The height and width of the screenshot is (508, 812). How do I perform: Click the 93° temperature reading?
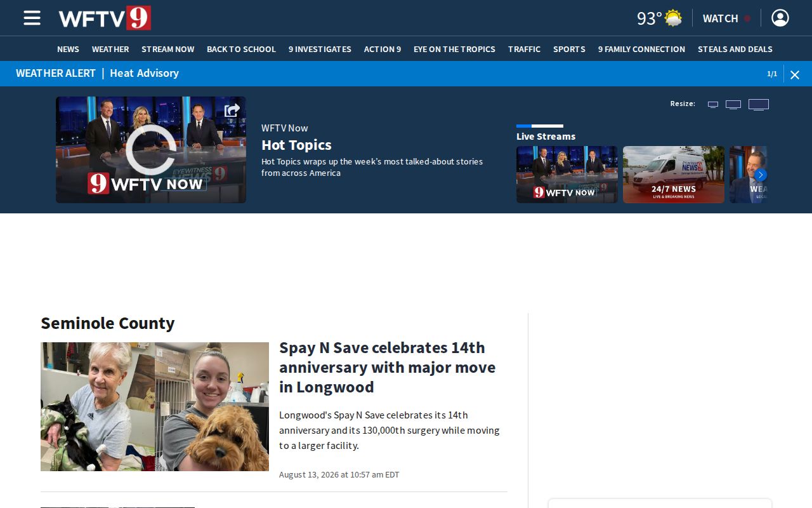650,18
